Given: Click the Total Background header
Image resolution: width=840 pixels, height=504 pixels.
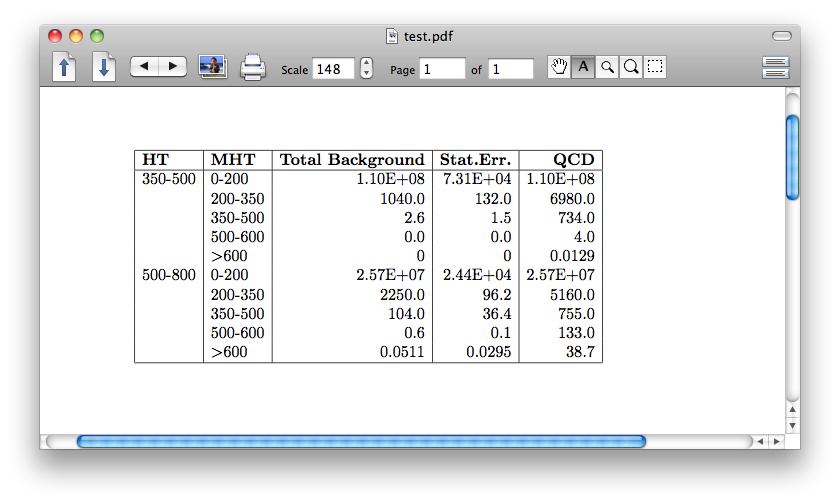Looking at the screenshot, I should click(x=352, y=160).
